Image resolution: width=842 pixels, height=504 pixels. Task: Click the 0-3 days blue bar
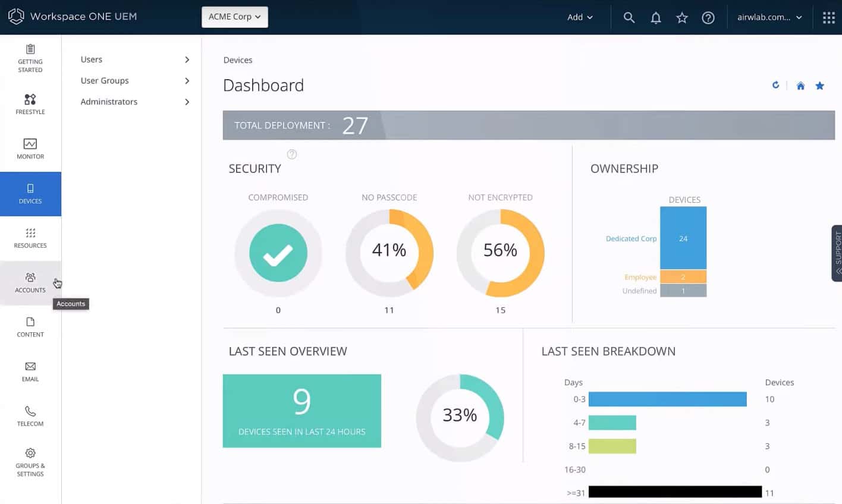pos(668,399)
